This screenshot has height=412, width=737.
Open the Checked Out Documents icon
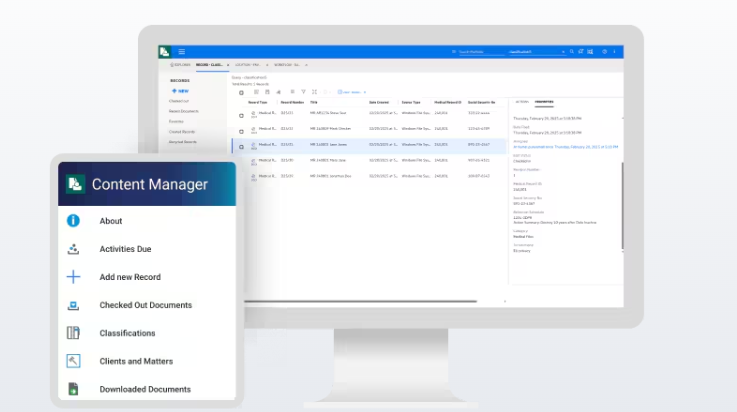[x=73, y=305]
